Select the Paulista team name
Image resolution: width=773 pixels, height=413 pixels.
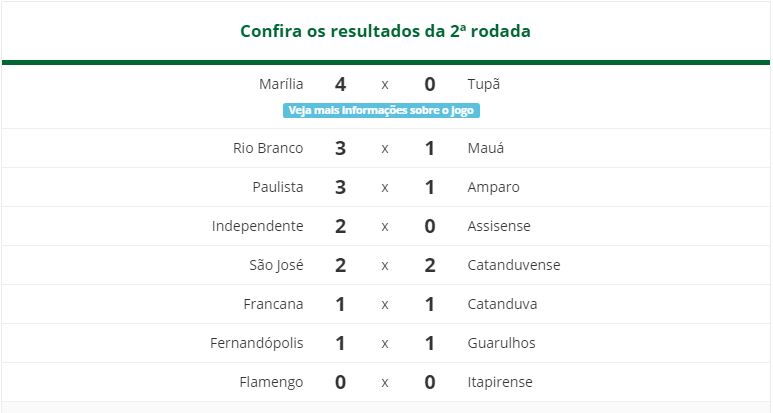click(278, 187)
